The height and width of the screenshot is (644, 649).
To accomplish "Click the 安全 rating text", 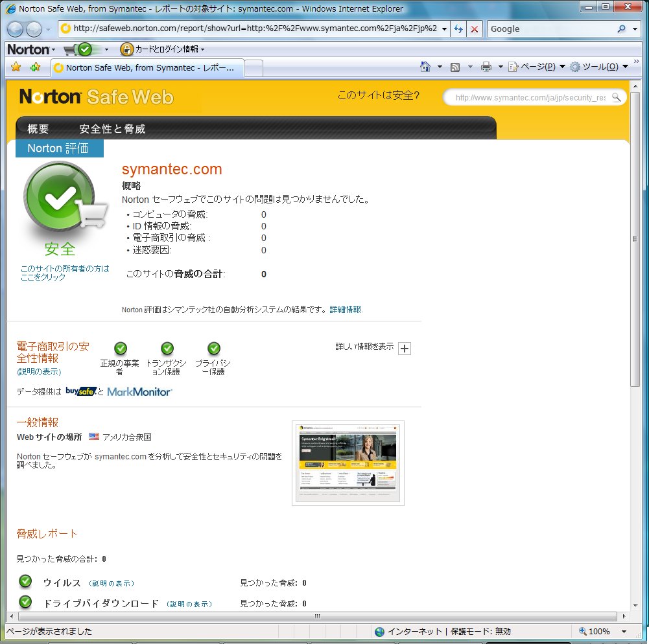I will pos(60,249).
